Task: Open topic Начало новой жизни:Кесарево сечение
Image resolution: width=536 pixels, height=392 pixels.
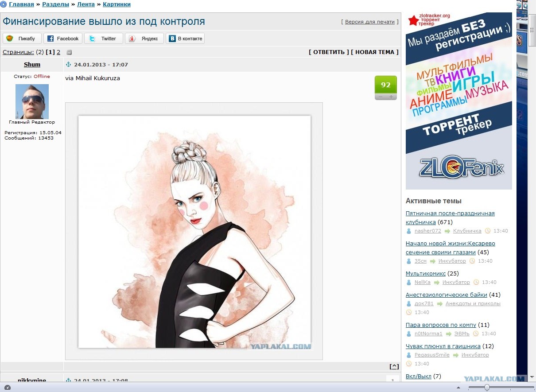Action: (x=451, y=248)
